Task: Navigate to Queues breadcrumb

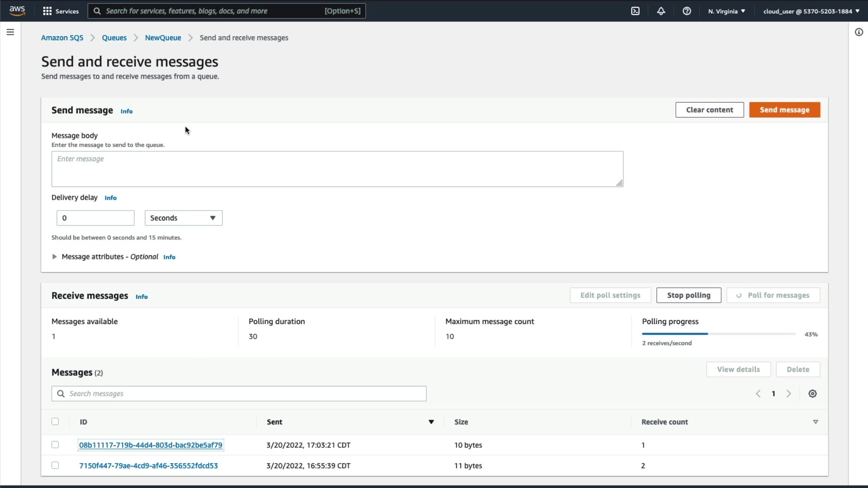Action: pos(114,38)
